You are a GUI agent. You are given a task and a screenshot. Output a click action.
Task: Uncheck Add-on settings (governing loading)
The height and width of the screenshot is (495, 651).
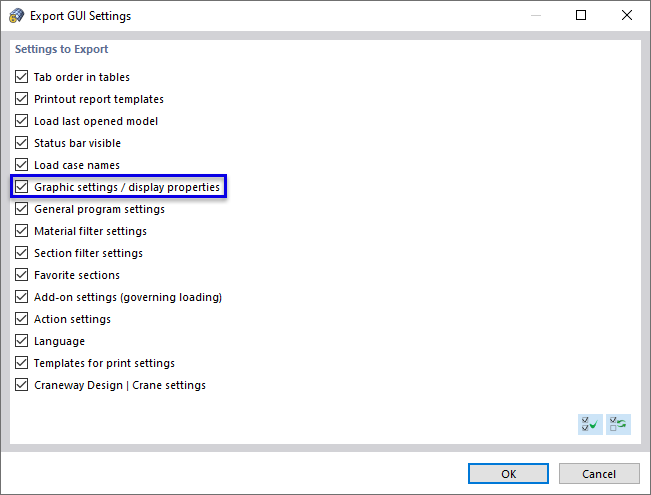22,297
